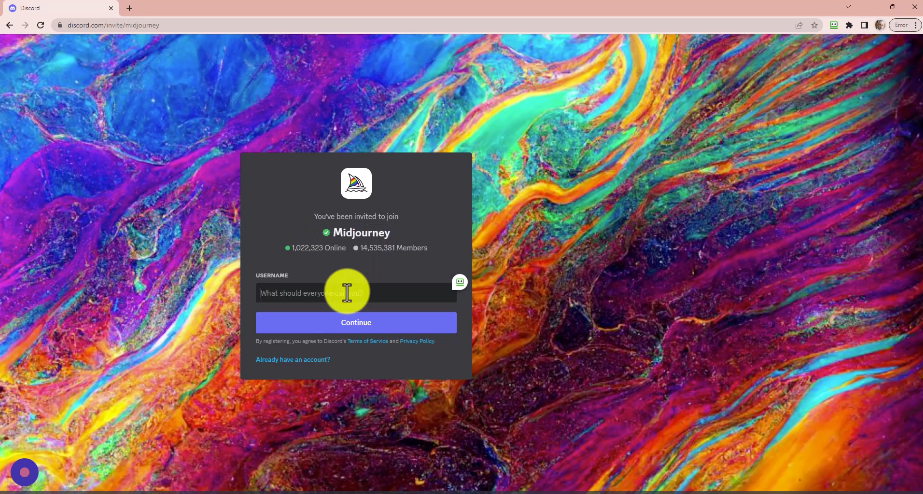Bookmark this page with the star icon

(815, 25)
